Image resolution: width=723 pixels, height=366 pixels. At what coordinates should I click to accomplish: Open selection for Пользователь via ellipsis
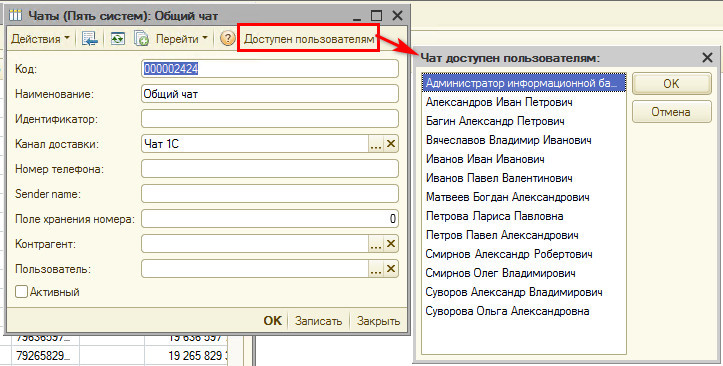375,269
